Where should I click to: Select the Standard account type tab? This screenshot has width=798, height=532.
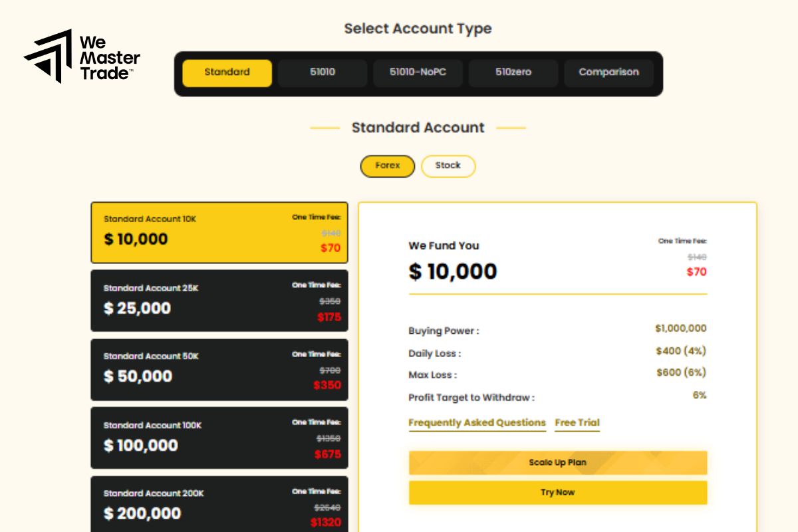(227, 72)
